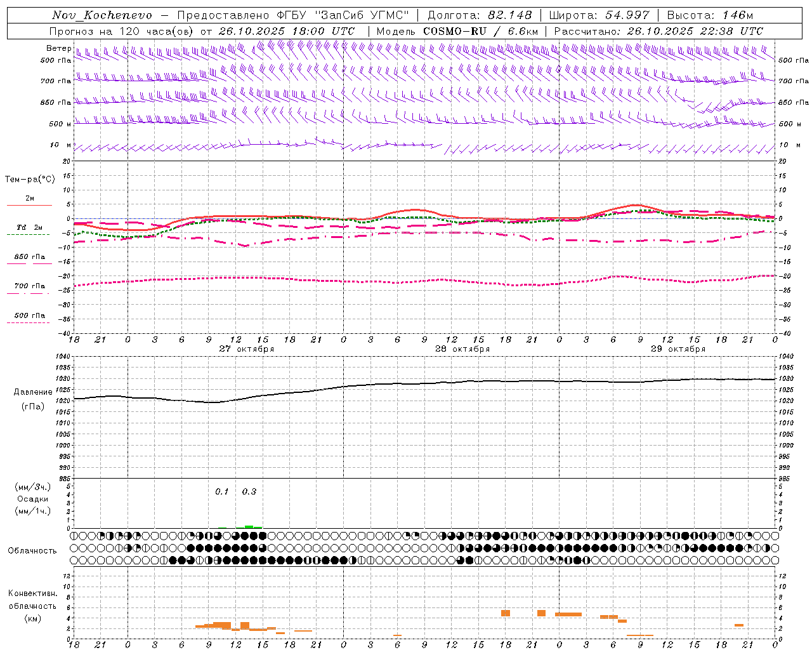
Task: Click the 'Давление' pressure chart title
Action: 33,392
